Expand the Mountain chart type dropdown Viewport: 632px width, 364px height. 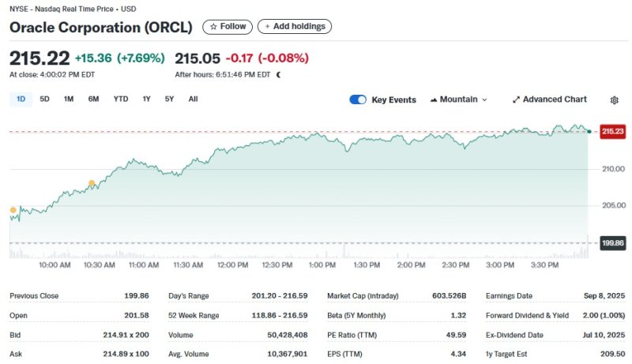coord(484,100)
